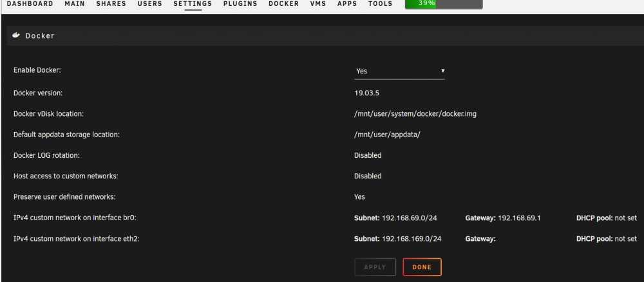Open the DASHBOARD tab
This screenshot has height=282, width=644.
point(30,4)
